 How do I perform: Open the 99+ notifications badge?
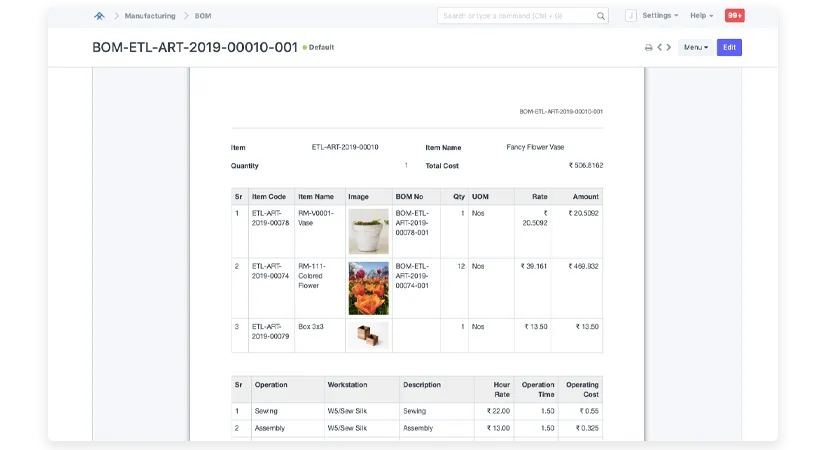735,16
